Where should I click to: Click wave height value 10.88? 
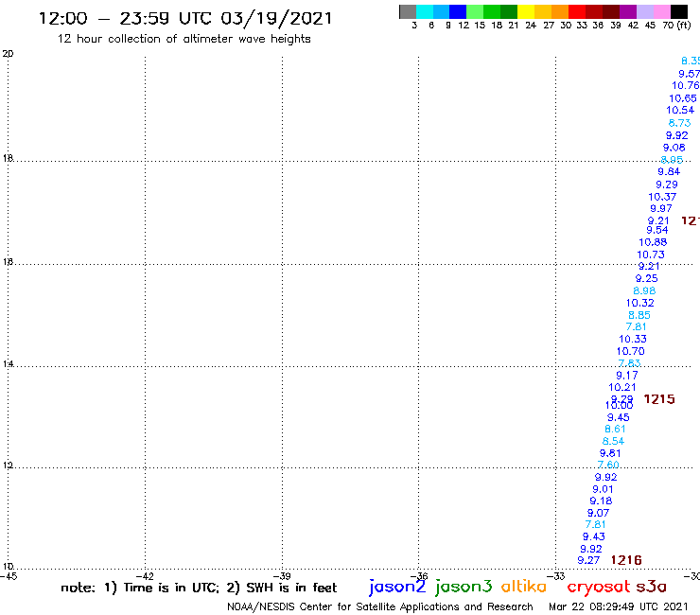653,242
